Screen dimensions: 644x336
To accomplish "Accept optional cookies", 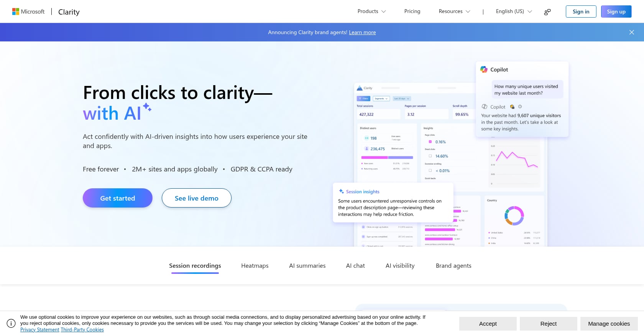I will coord(488,324).
